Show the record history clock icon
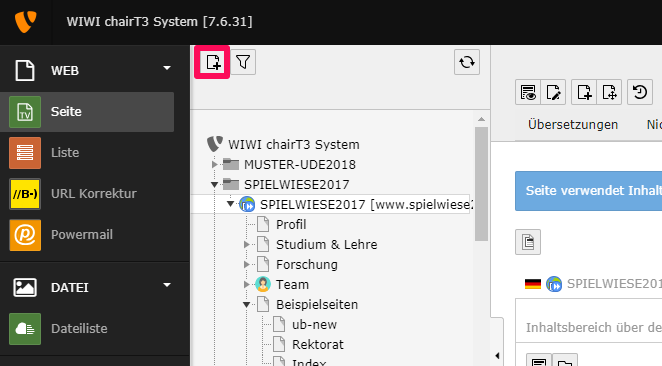The image size is (662, 366). (640, 92)
